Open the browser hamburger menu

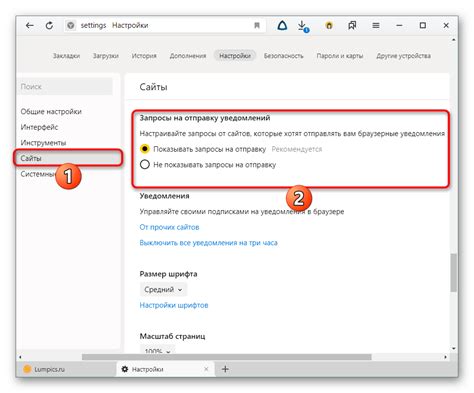[376, 25]
